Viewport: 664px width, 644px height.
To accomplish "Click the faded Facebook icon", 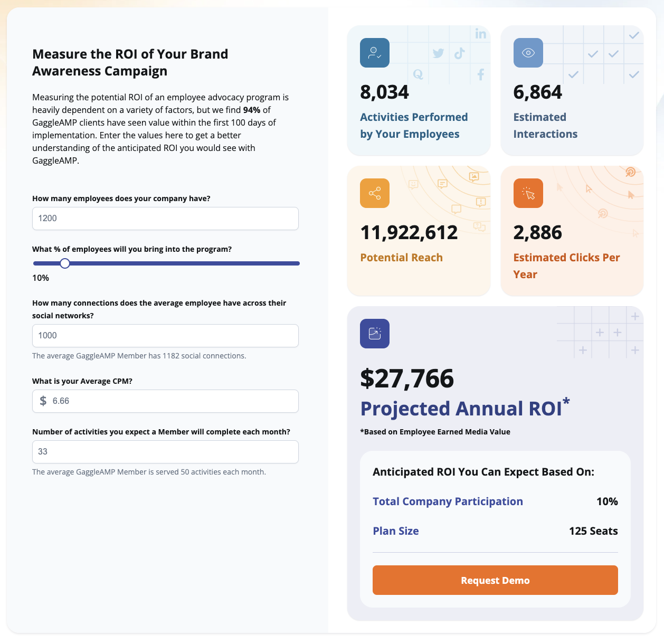I will tap(480, 74).
